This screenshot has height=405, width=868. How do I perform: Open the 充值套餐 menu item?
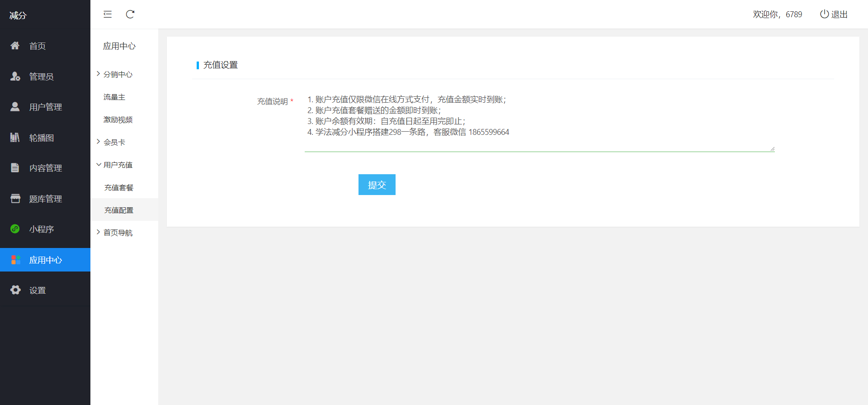click(119, 187)
